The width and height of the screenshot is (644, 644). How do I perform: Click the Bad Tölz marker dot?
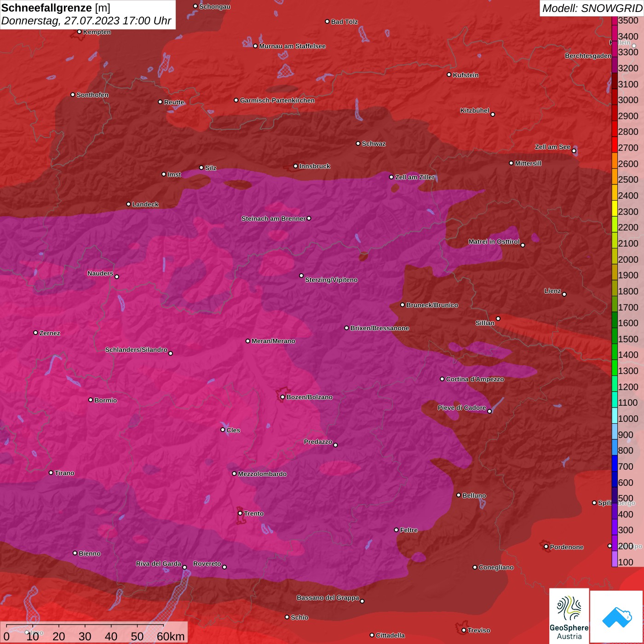328,22
